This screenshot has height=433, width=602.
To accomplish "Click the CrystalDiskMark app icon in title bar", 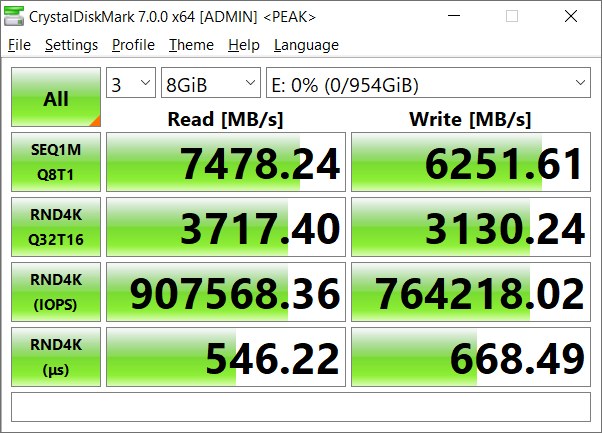I will point(14,16).
